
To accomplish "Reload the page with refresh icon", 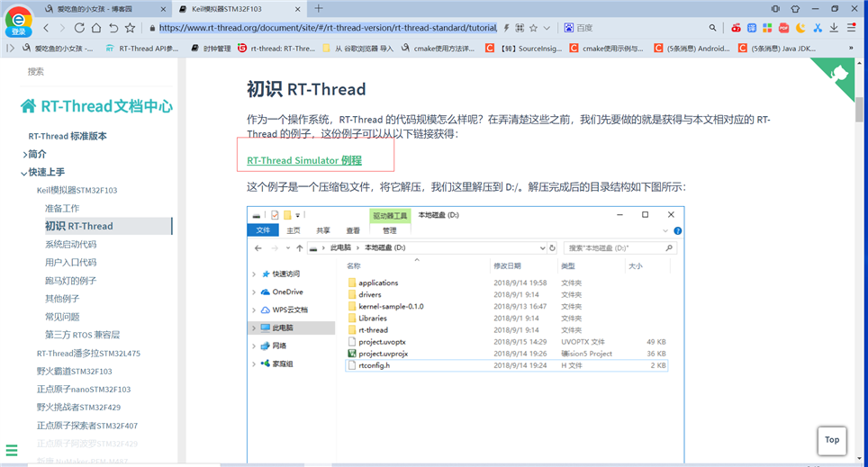I will [x=79, y=28].
